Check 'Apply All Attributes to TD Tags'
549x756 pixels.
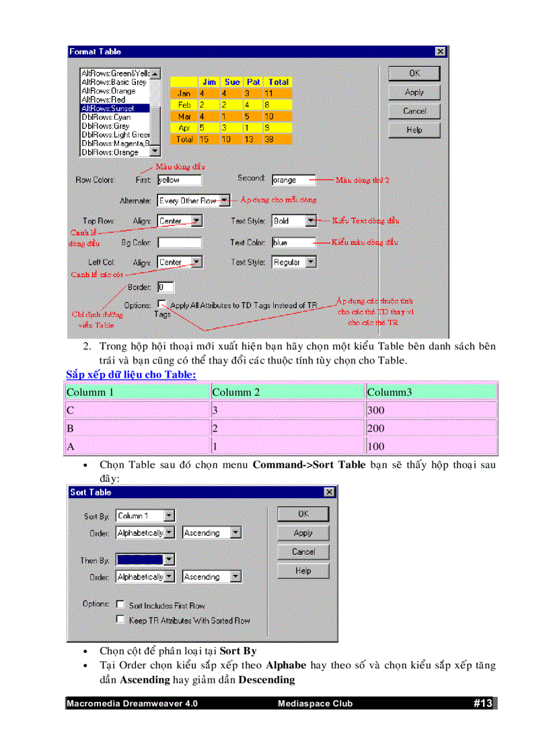161,304
